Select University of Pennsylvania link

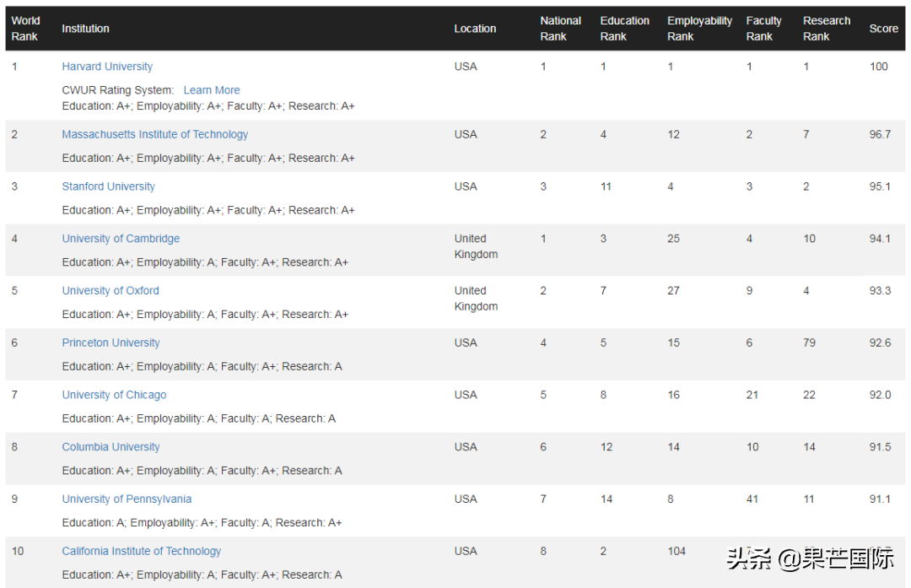[x=127, y=499]
